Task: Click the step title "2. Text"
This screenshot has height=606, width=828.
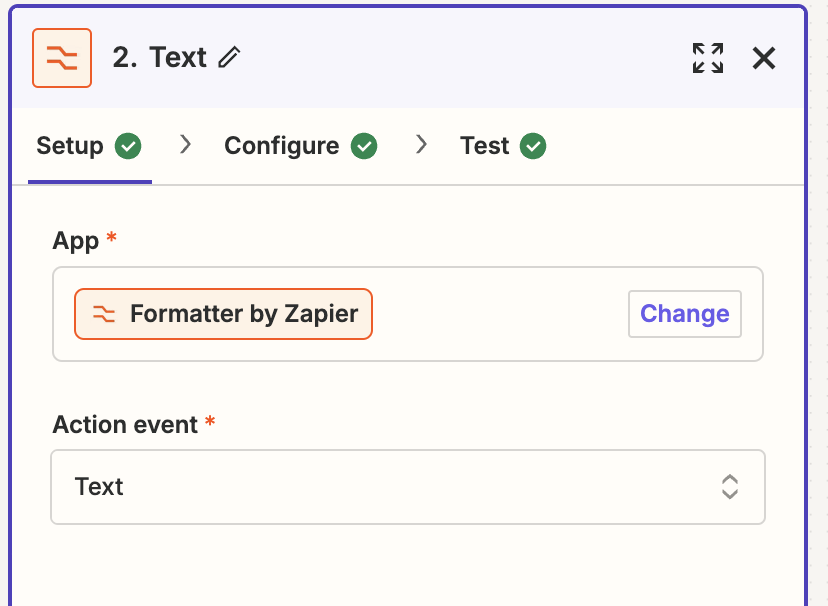Action: point(159,57)
